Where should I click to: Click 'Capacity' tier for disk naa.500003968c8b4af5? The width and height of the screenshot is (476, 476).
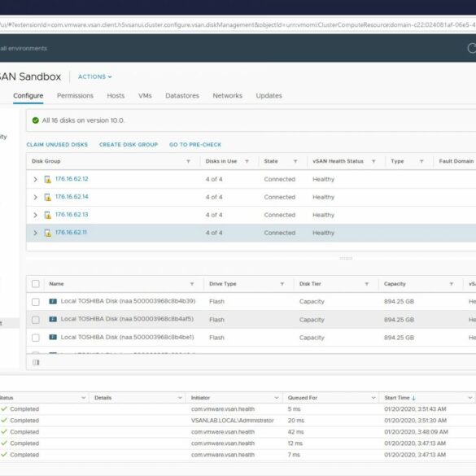pyautogui.click(x=312, y=320)
